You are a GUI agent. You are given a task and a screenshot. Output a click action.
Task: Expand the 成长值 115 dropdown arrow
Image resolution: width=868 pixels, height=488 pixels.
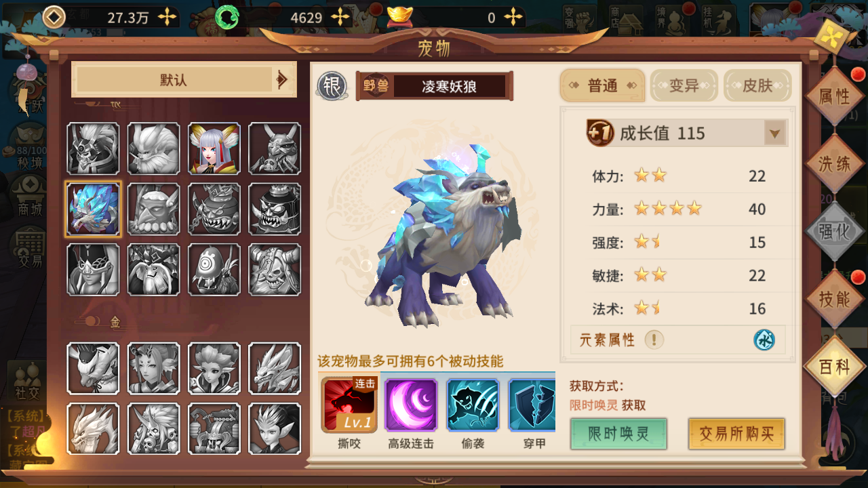click(x=774, y=134)
